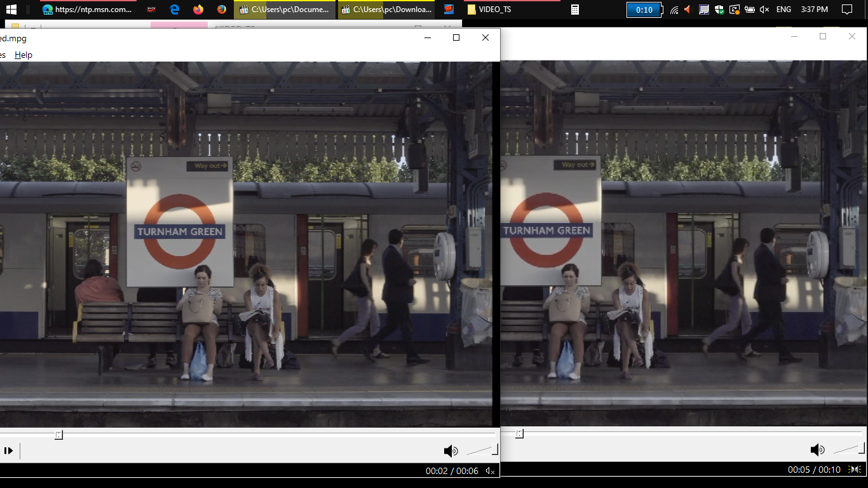Click the muted audio status icon in left player
The height and width of the screenshot is (488, 868).
[490, 471]
